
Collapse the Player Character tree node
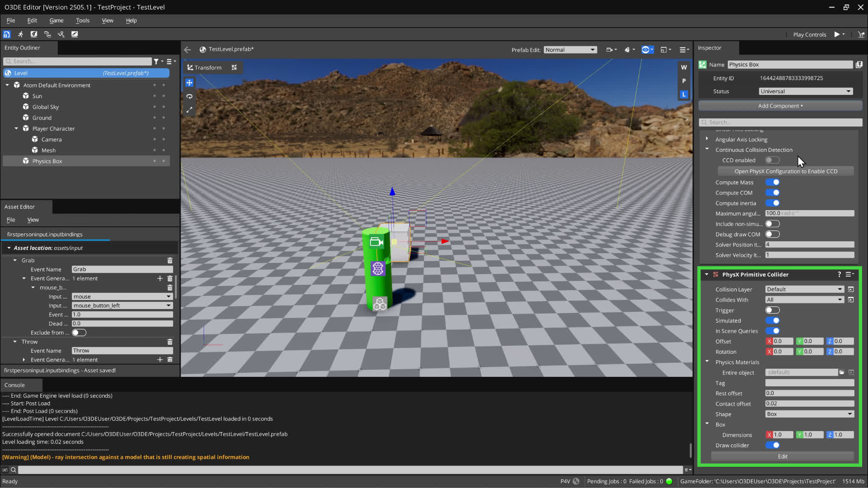tap(16, 128)
